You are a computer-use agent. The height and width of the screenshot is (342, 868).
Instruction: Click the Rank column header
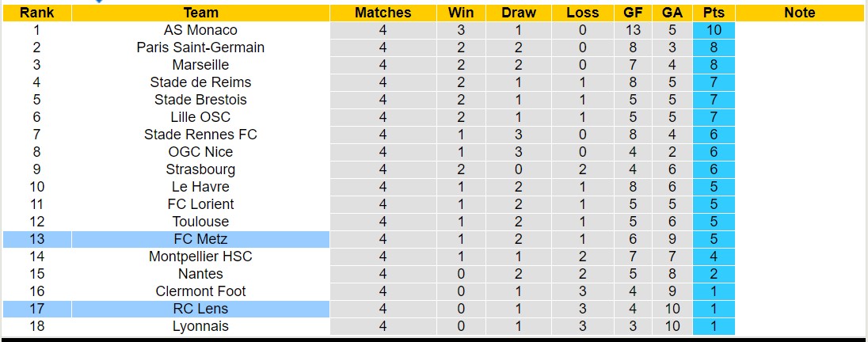click(36, 13)
